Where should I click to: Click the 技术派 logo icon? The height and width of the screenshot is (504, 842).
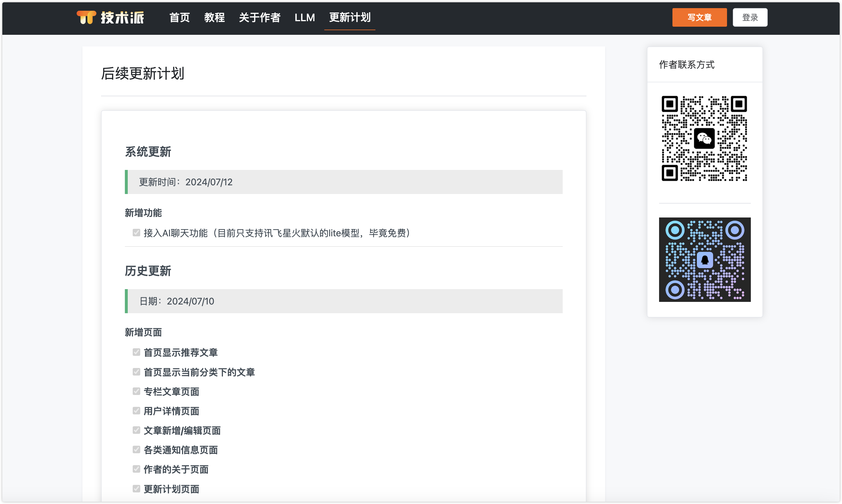(86, 17)
